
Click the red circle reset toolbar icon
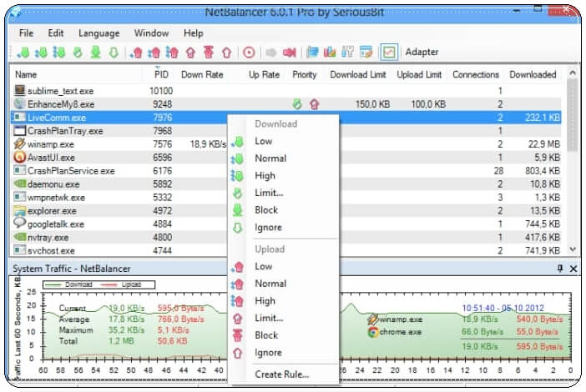pos(249,53)
